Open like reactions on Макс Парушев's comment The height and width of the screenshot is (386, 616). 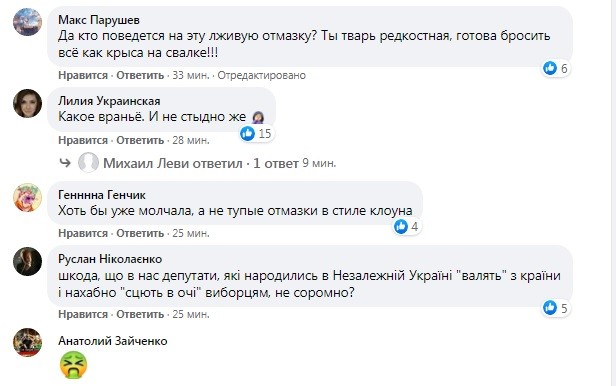click(x=555, y=68)
